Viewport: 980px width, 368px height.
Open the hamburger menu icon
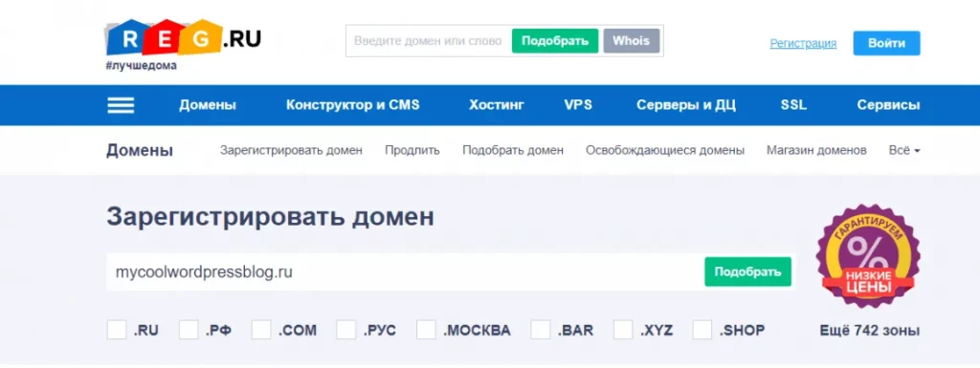121,105
